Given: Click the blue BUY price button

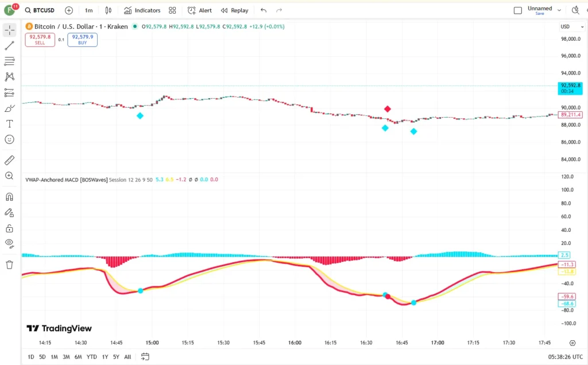Looking at the screenshot, I should (82, 40).
